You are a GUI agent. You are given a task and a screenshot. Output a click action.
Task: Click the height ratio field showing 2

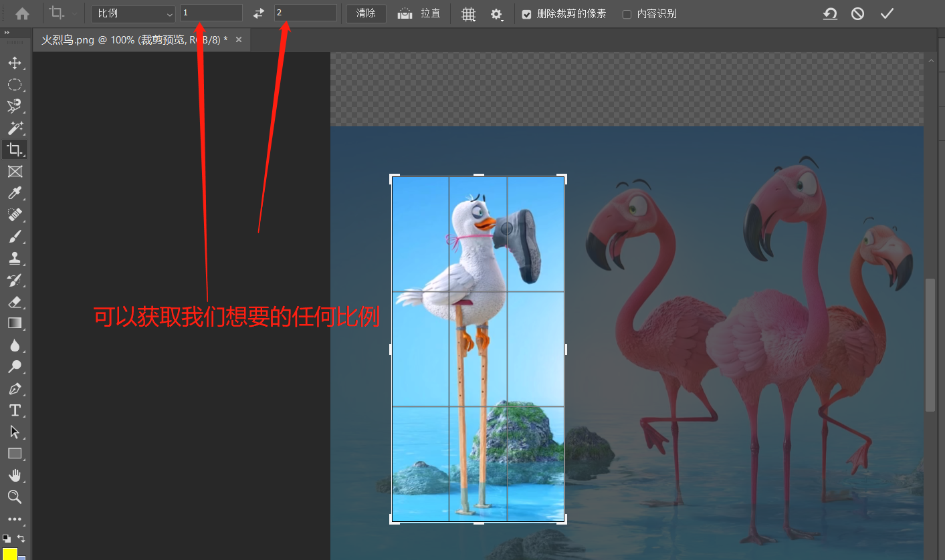click(306, 13)
